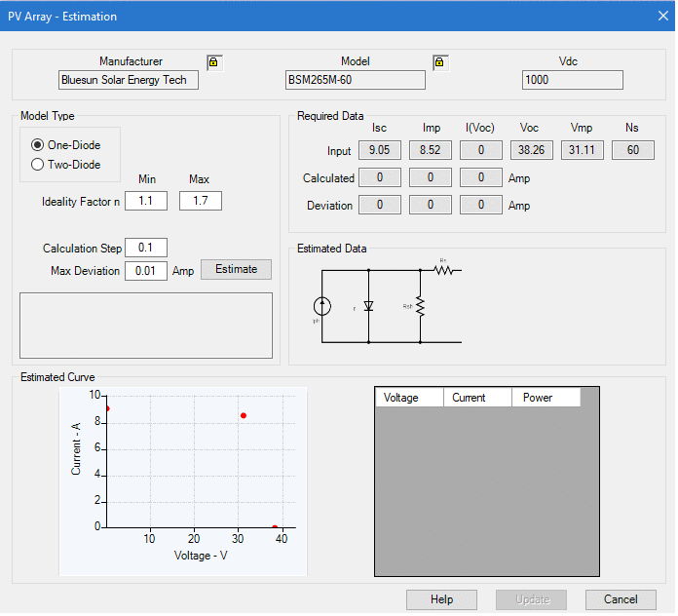This screenshot has height=616, width=678.
Task: Cancel the PV Array estimation dialog
Action: pos(621,599)
